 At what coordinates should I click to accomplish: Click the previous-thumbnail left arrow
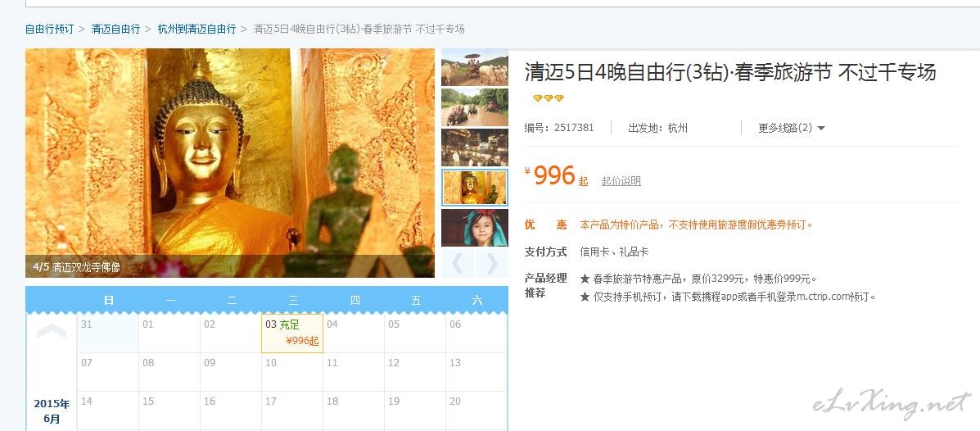458,263
